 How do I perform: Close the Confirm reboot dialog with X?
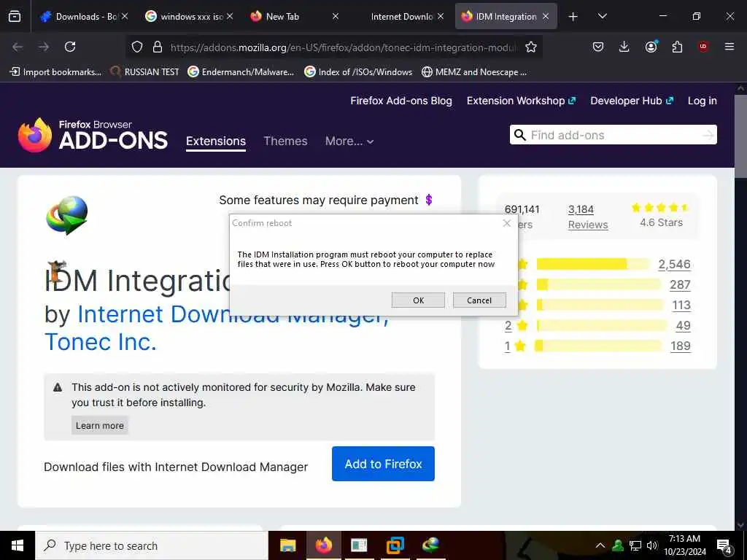click(507, 223)
